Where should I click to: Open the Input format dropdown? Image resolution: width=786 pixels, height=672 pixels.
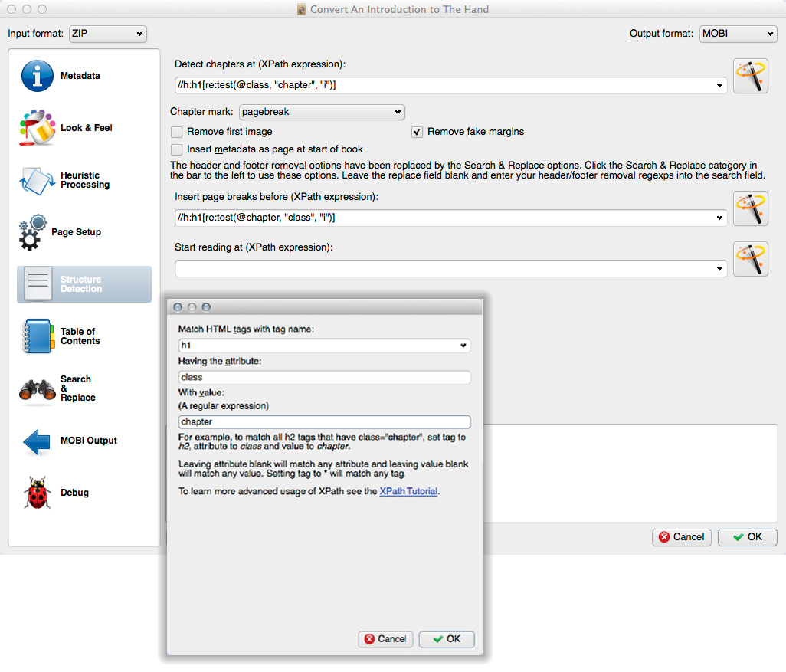pos(107,34)
